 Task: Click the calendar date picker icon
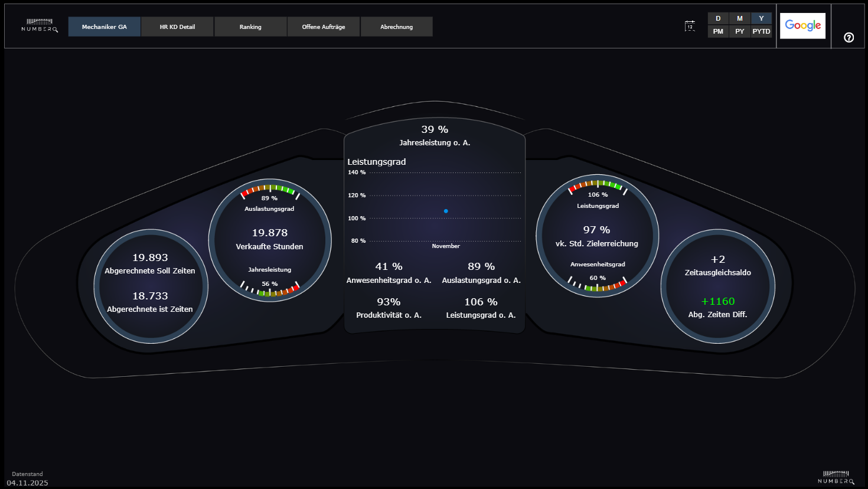pos(690,26)
